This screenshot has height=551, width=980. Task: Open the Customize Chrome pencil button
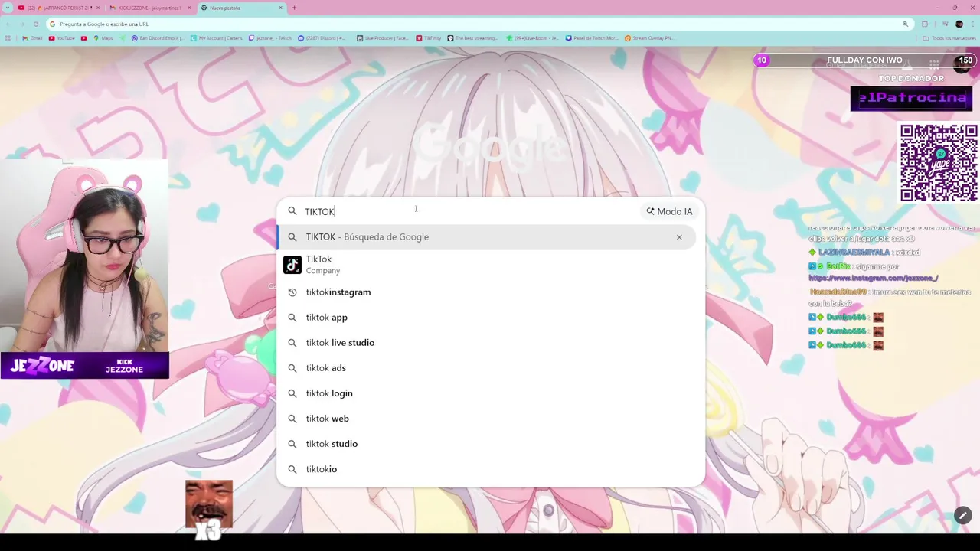962,515
